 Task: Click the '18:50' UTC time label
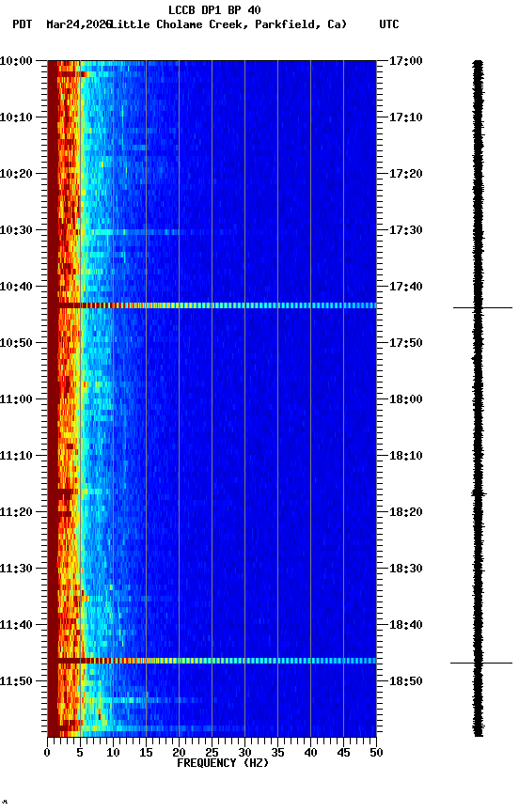click(405, 682)
